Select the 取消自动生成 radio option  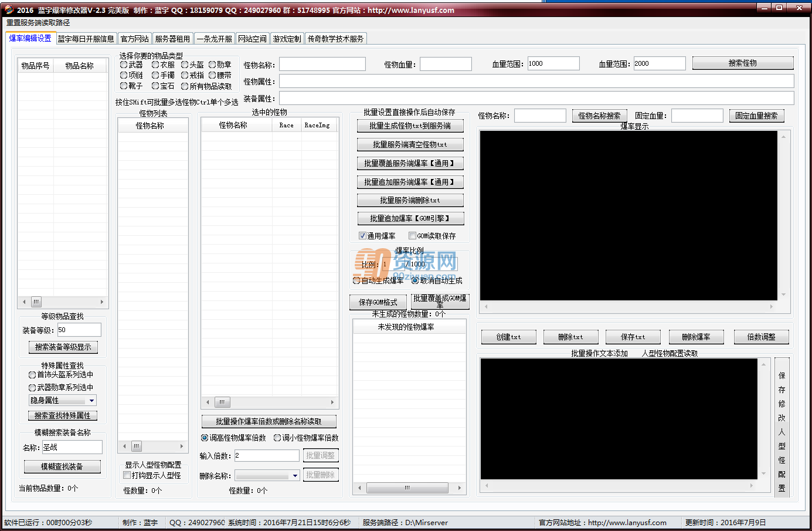pos(415,280)
